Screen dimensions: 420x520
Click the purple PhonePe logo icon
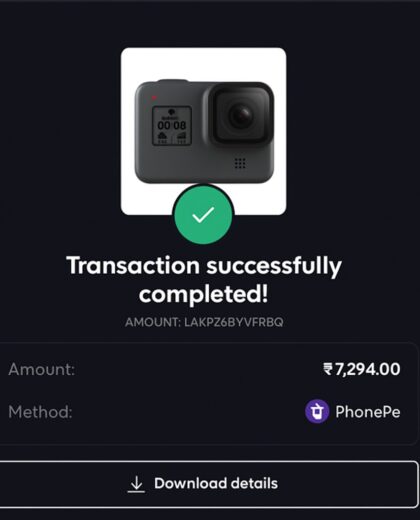pyautogui.click(x=317, y=411)
